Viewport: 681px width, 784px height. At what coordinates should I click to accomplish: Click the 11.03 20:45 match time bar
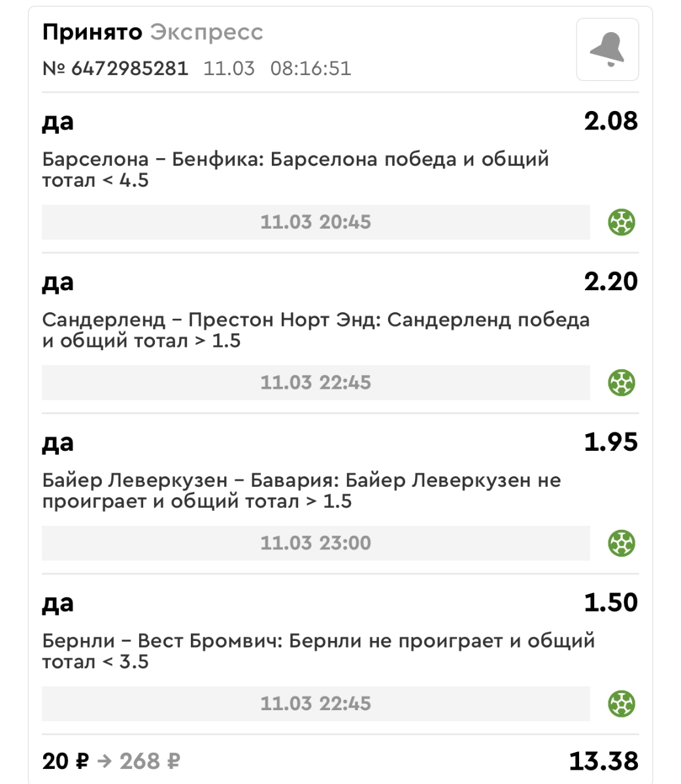(316, 222)
